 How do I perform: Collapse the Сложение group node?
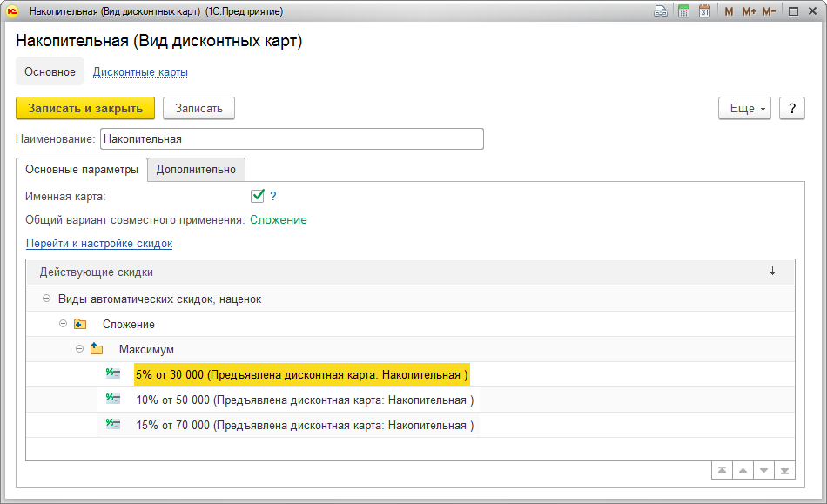(x=63, y=324)
